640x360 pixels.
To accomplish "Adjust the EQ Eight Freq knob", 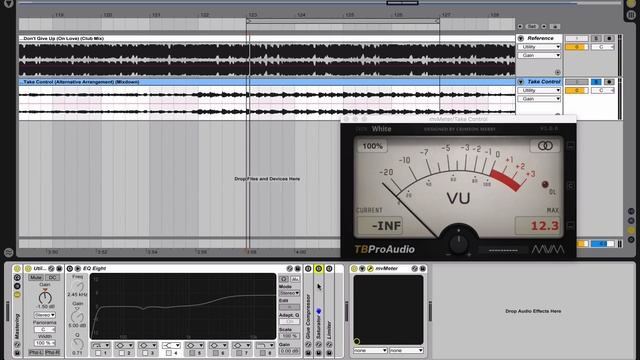I will click(78, 286).
